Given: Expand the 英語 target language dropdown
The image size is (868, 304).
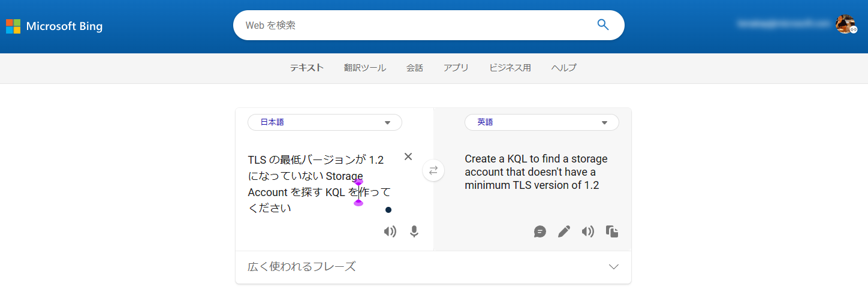Looking at the screenshot, I should [x=542, y=122].
